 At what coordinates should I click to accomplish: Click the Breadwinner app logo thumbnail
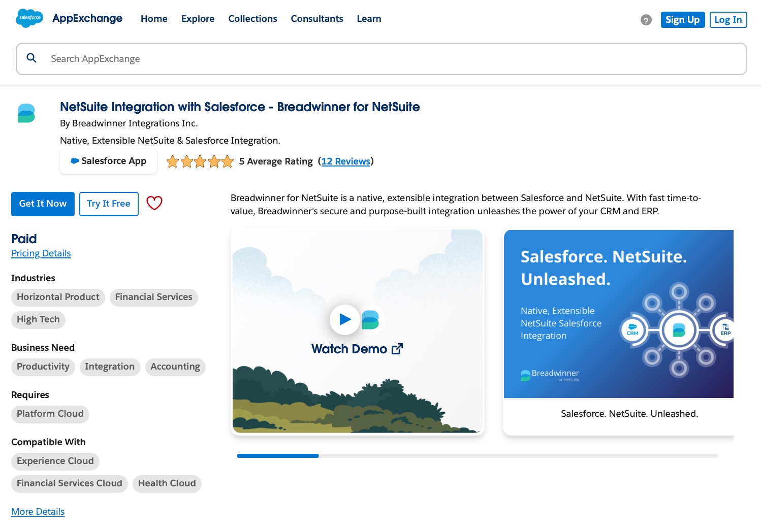pyautogui.click(x=26, y=113)
